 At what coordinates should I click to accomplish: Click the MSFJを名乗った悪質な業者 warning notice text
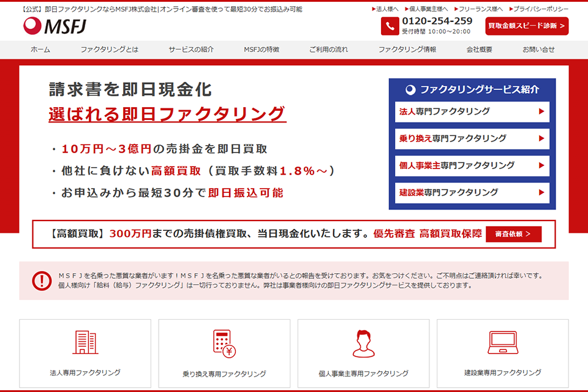(x=301, y=281)
